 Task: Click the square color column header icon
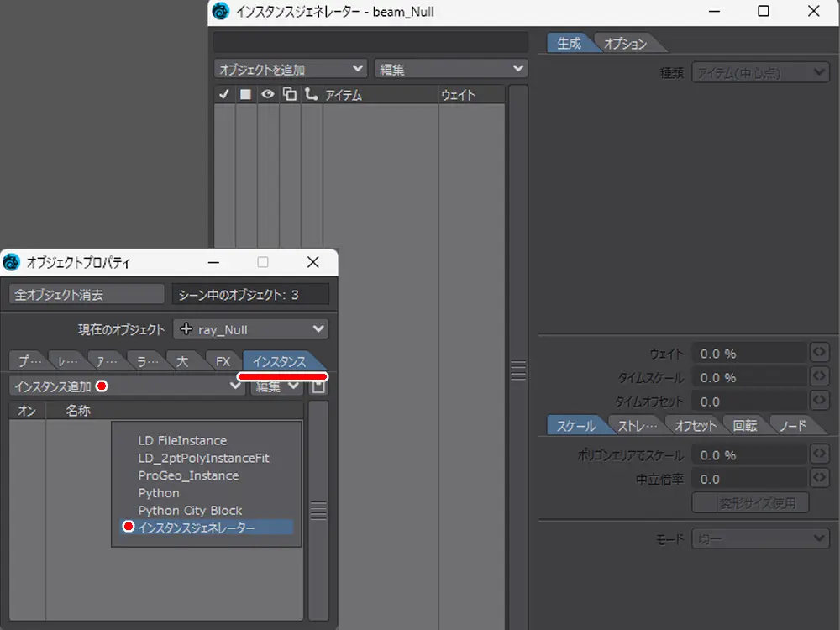[x=245, y=95]
